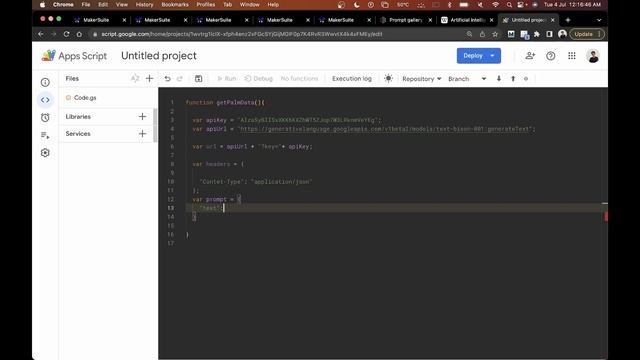Open Chrome tab search chevron
Viewport: 640px width, 360px height.
coord(599,20)
